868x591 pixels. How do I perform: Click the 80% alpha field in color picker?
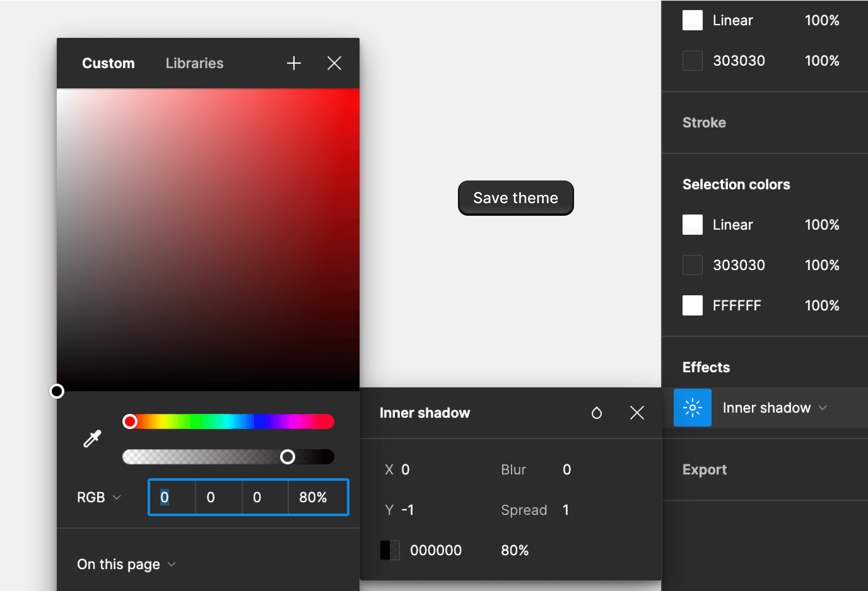click(313, 497)
